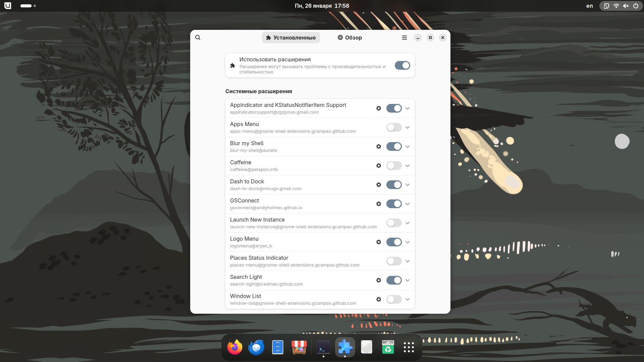Click the 'en' keyboard layout indicator
This screenshot has height=362, width=644.
tap(589, 6)
